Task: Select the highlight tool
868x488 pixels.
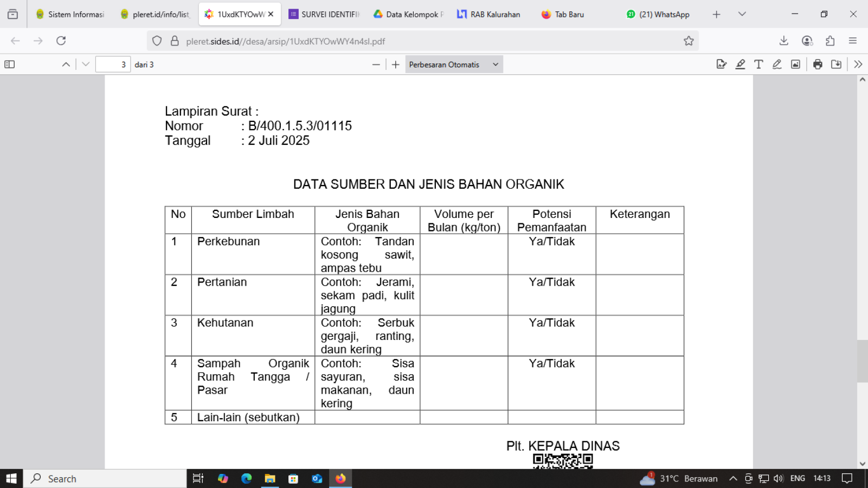Action: [x=740, y=65]
